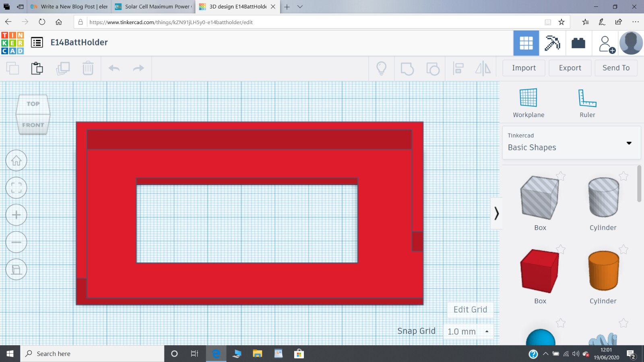Zoom in with the plus button
The width and height of the screenshot is (644, 362).
point(16,215)
